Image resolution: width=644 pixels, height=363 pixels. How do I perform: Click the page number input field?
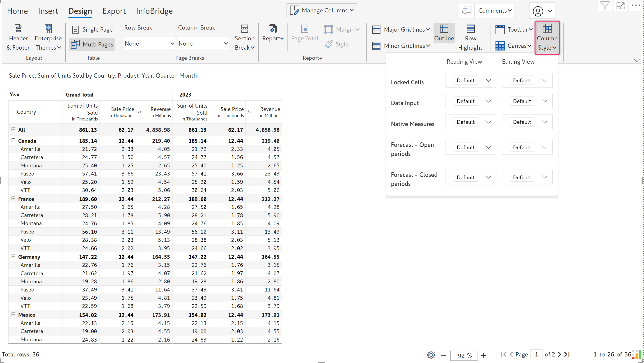tap(536, 354)
